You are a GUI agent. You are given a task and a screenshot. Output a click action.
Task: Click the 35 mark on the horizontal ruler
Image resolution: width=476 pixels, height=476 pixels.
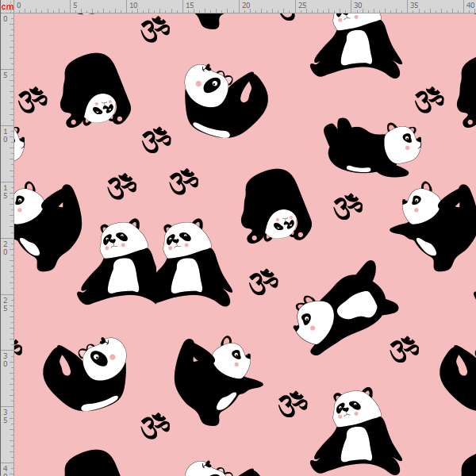point(414,6)
